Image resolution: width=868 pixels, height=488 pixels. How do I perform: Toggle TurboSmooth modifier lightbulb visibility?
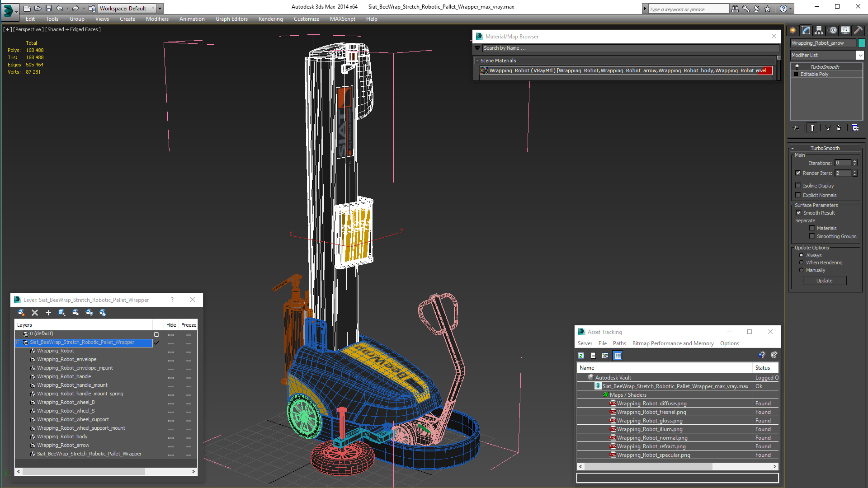797,66
